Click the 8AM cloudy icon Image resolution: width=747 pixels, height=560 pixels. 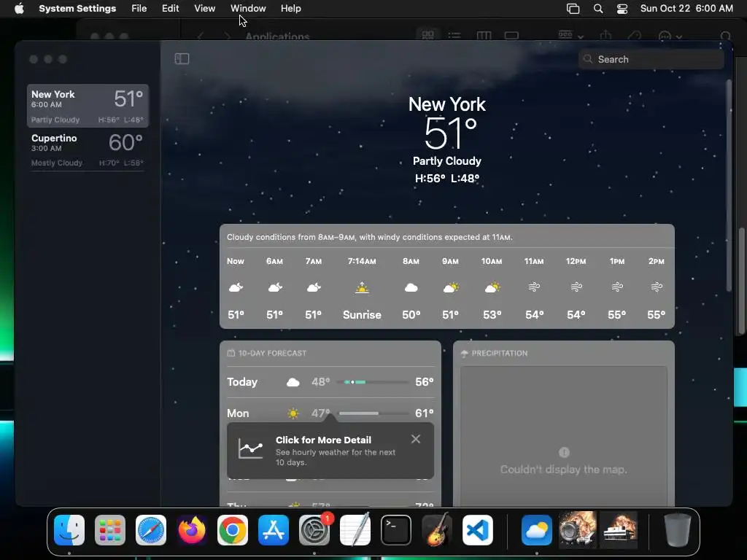tap(411, 287)
